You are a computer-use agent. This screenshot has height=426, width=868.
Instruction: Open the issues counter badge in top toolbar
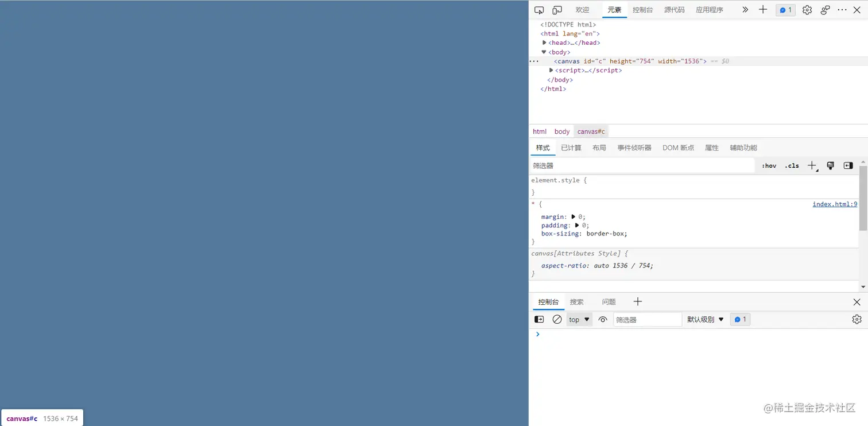(785, 10)
